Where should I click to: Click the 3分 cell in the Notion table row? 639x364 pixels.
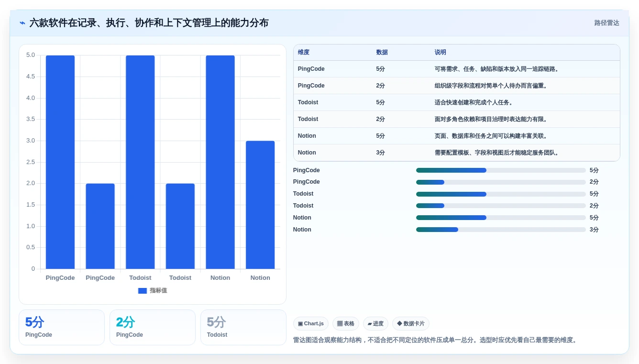click(381, 153)
